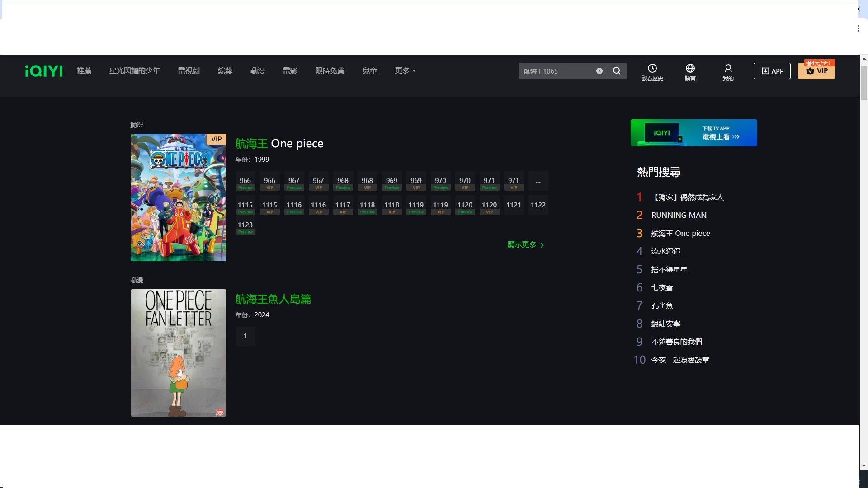Play episode 969 Preview
868x488 pixels.
coord(392,181)
